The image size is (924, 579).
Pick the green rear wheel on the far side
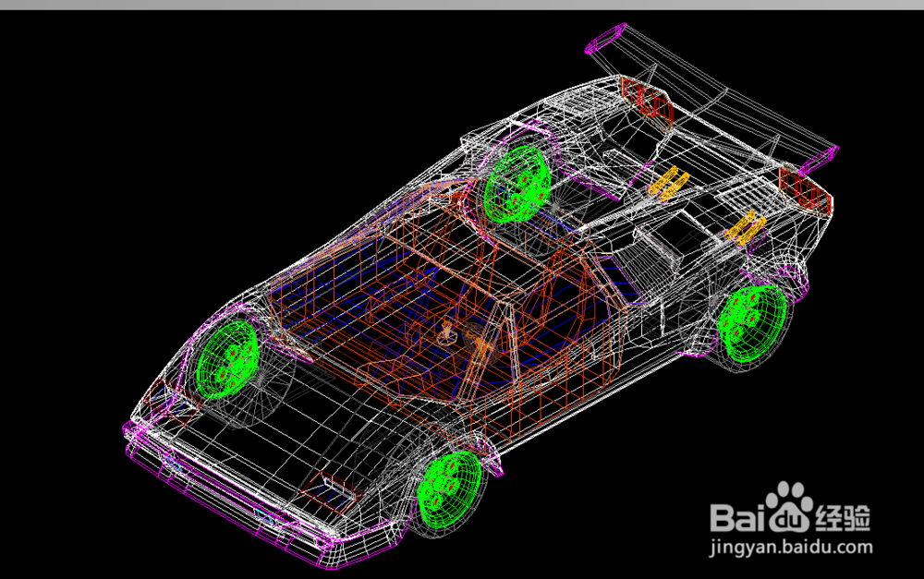click(517, 183)
